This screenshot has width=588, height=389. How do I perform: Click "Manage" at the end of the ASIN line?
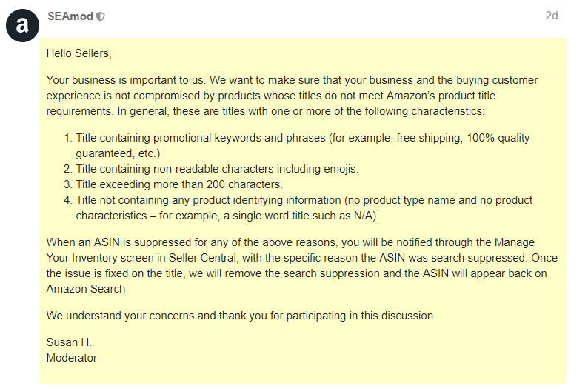tap(515, 242)
